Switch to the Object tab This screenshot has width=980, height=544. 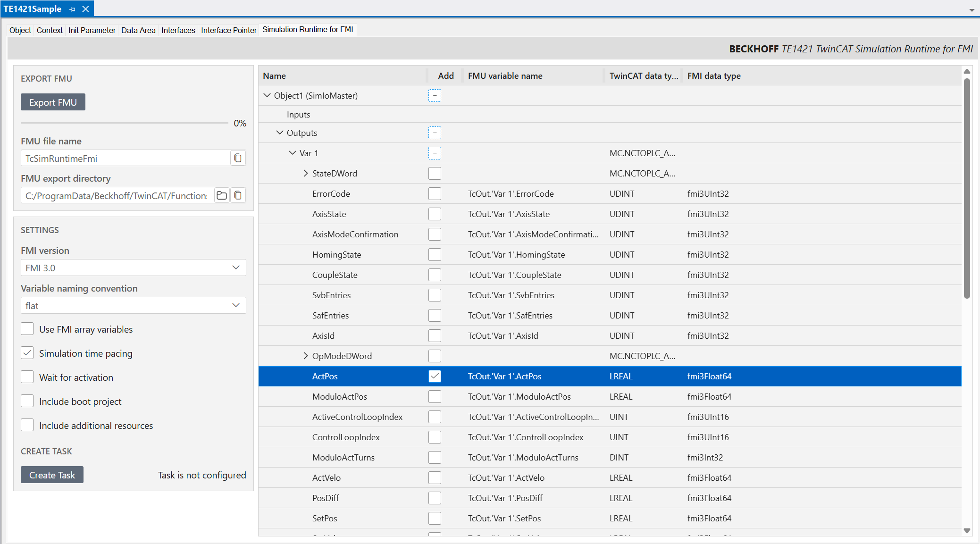20,30
